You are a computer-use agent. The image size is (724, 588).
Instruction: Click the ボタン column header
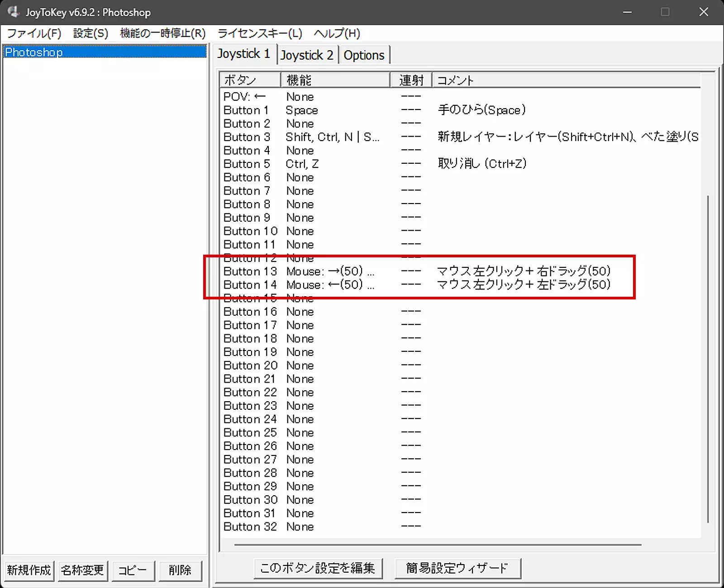click(250, 80)
